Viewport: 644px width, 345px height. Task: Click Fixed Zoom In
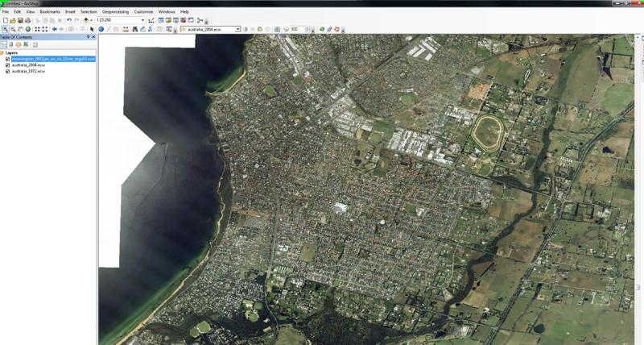click(x=36, y=29)
